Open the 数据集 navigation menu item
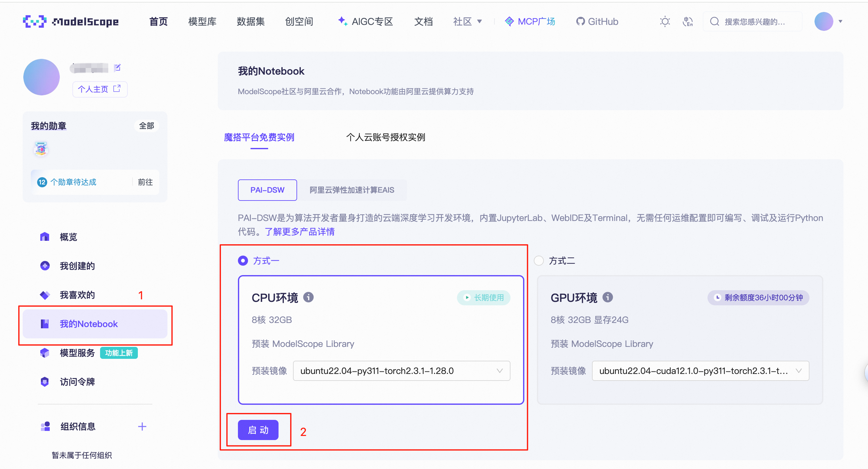868x469 pixels. click(x=250, y=21)
